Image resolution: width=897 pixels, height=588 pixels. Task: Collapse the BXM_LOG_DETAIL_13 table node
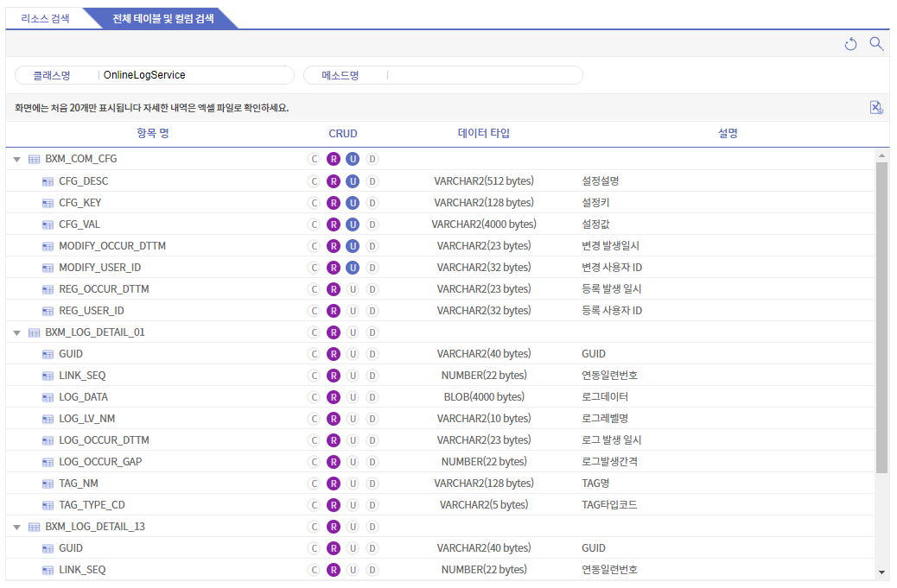coord(17,527)
